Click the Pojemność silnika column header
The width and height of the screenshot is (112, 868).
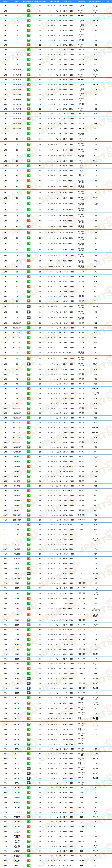[40, 2]
